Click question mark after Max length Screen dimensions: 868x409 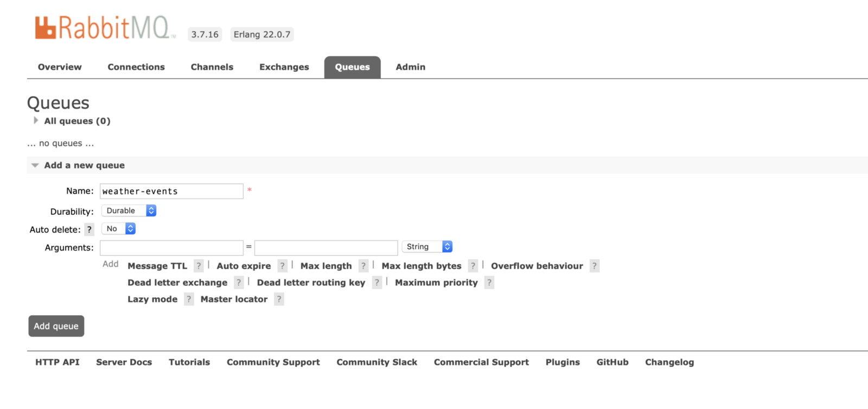tap(363, 266)
